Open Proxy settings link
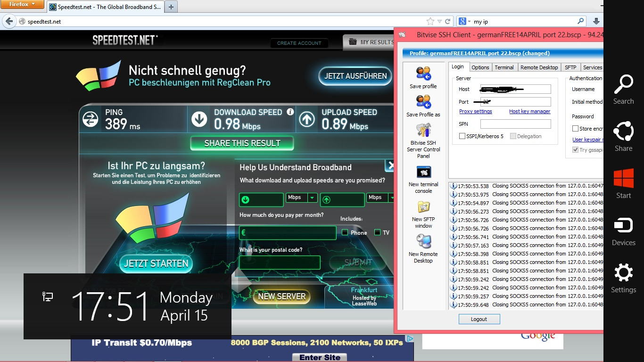 [476, 111]
